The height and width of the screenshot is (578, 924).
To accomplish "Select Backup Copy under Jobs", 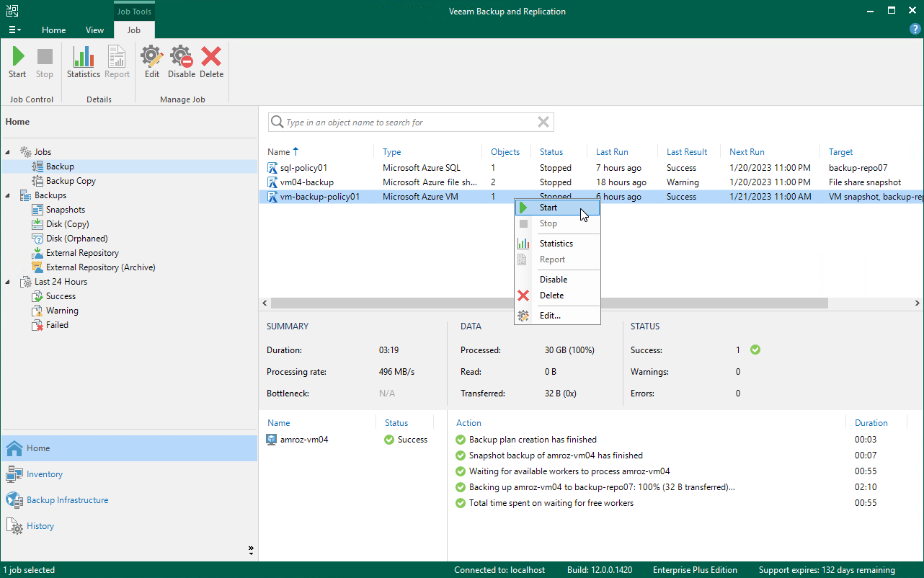I will click(71, 181).
